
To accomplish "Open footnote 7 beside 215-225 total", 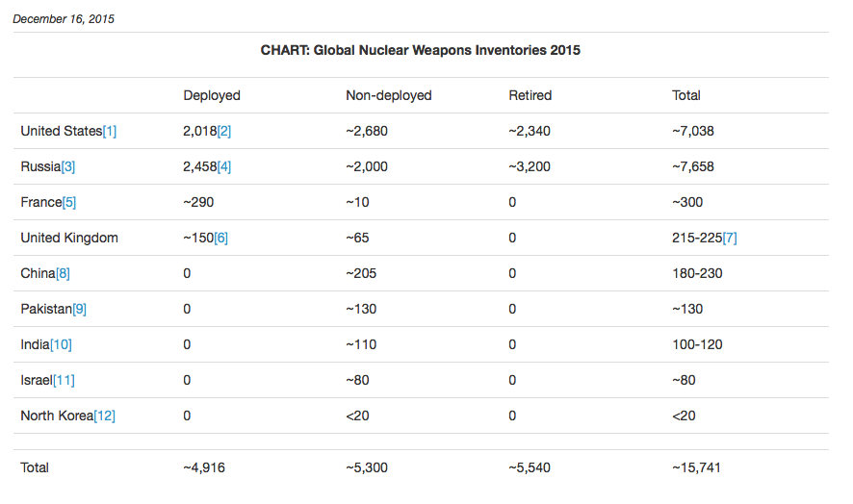I will 730,238.
